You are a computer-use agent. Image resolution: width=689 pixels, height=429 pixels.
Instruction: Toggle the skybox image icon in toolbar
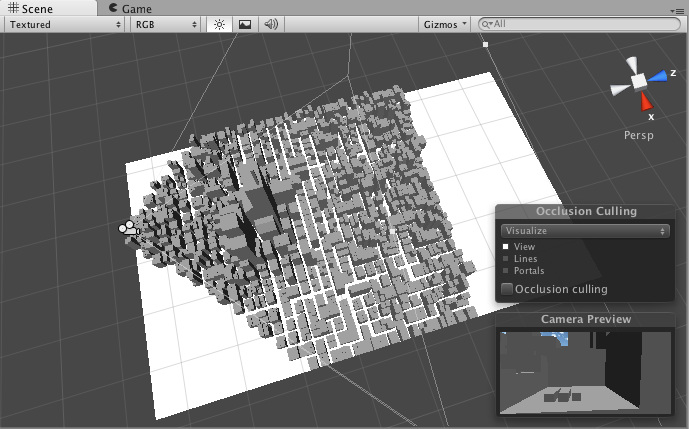coord(245,24)
